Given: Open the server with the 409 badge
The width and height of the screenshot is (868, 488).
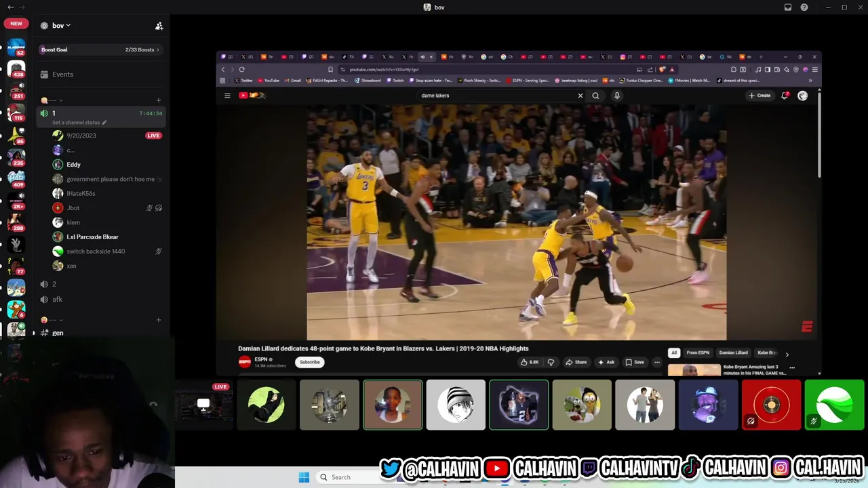Looking at the screenshot, I should click(x=16, y=179).
